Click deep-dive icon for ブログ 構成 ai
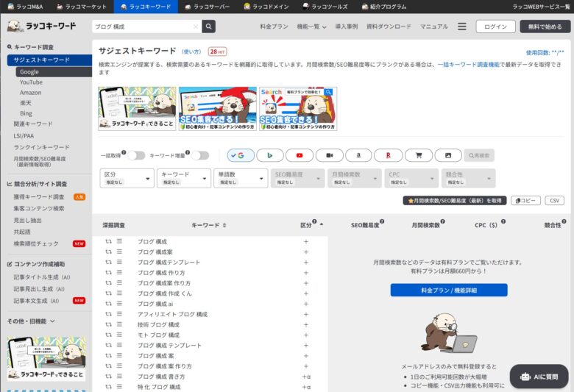The image size is (574, 392). click(x=108, y=304)
